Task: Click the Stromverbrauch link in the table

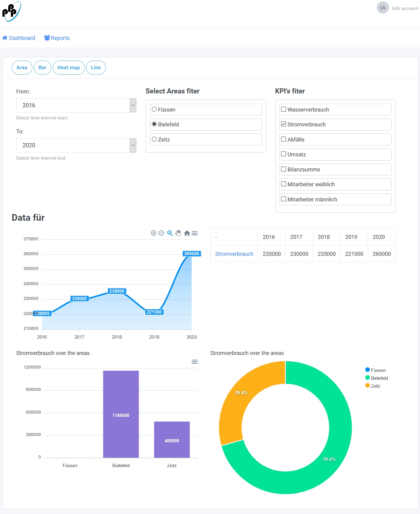Action: point(234,254)
